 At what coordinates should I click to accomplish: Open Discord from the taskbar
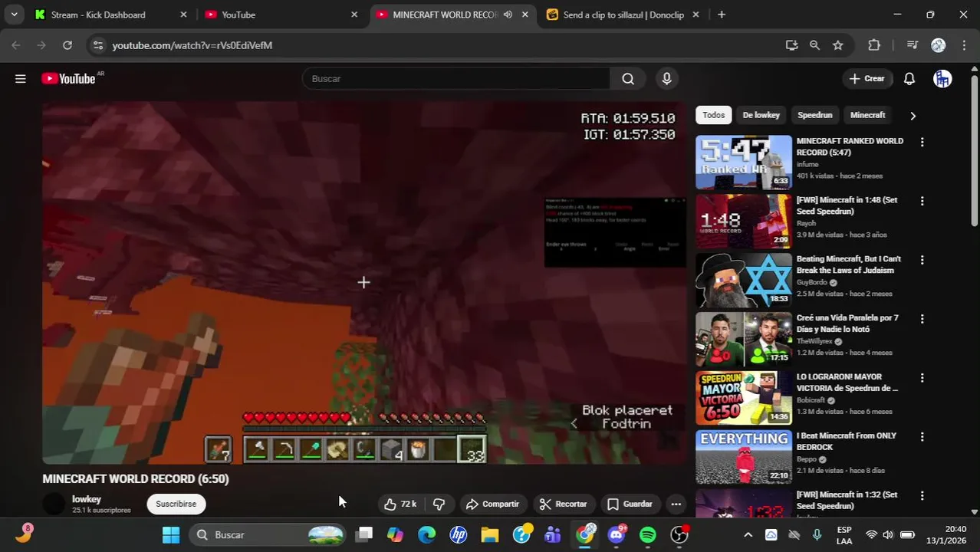point(617,534)
